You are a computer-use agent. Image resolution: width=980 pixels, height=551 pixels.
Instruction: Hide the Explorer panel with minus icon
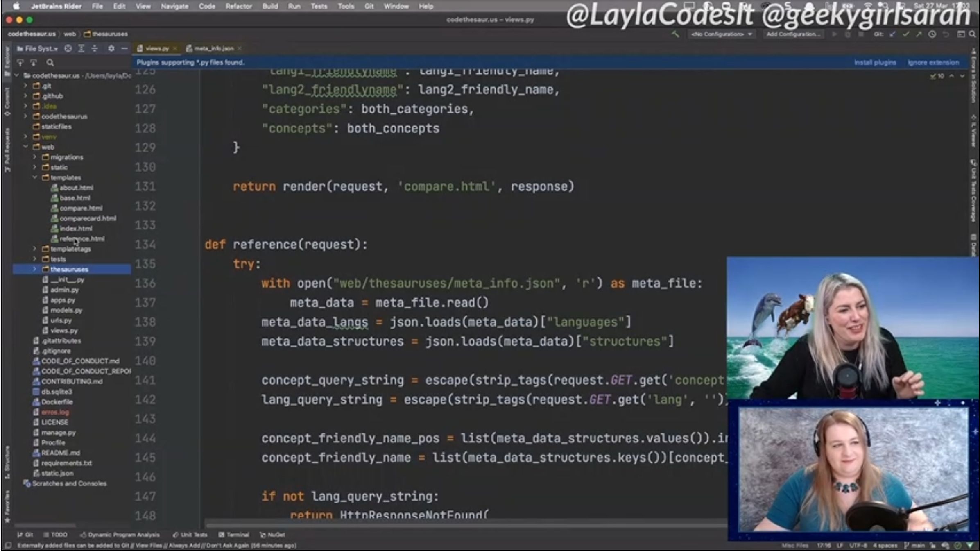click(x=124, y=49)
